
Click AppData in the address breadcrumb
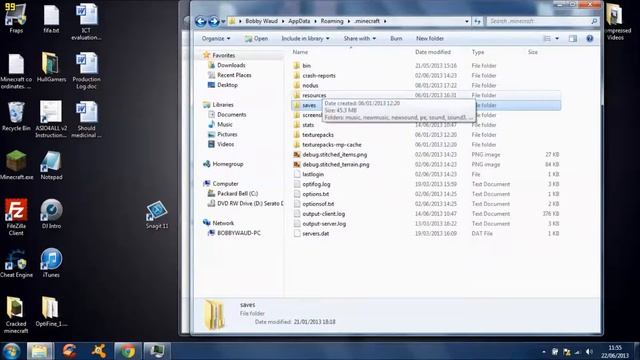(299, 21)
